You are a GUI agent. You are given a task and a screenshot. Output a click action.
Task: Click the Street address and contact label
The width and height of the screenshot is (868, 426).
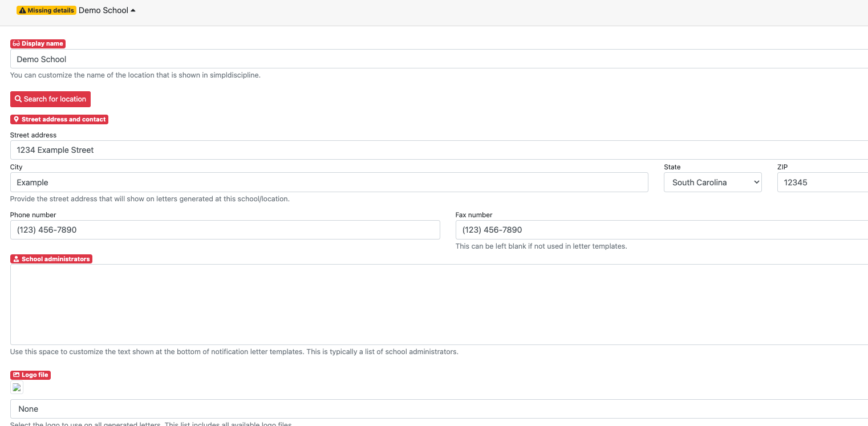(x=63, y=120)
